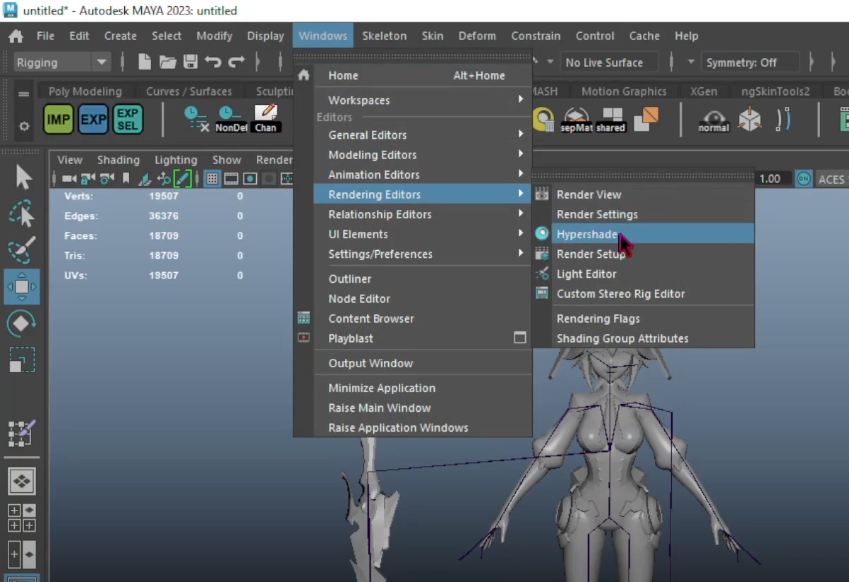The width and height of the screenshot is (849, 582).
Task: Click the shelf settings gear icon
Action: click(24, 126)
